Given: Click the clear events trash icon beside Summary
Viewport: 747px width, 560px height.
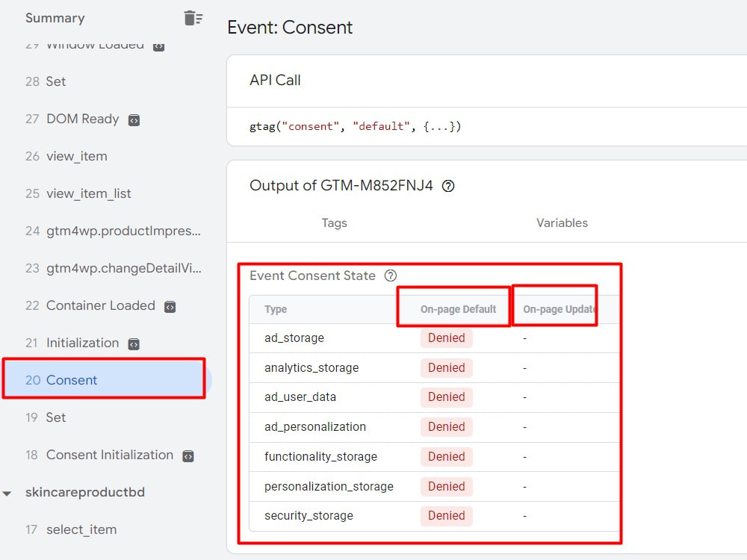Looking at the screenshot, I should (193, 18).
